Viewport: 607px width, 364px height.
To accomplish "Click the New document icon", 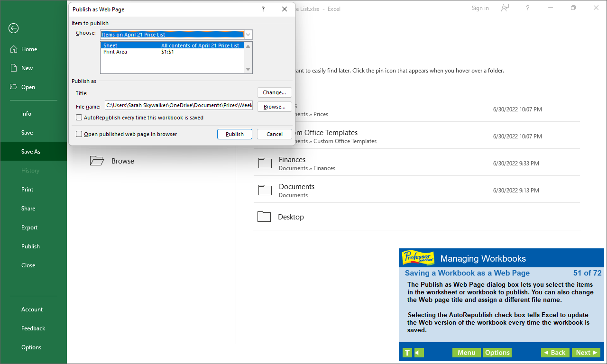I will pyautogui.click(x=14, y=68).
